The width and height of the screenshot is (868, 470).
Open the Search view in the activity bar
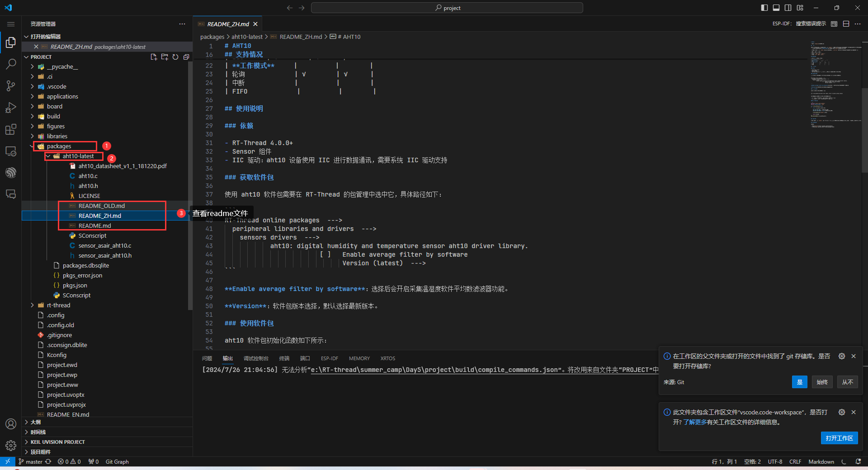[x=11, y=64]
